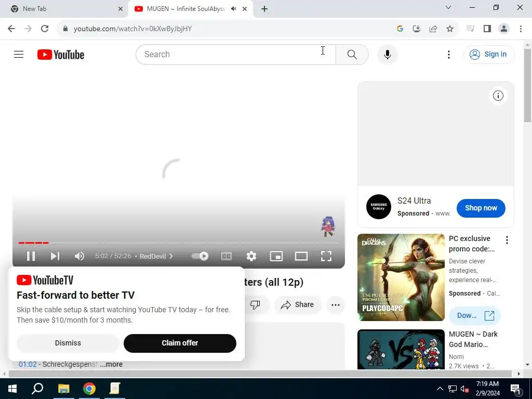532x399 pixels.
Task: Click Shop now for S24 Ultra
Action: pyautogui.click(x=481, y=208)
